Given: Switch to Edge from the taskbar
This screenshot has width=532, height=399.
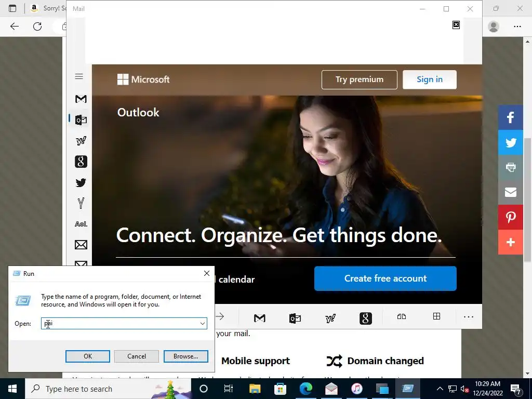Looking at the screenshot, I should point(305,389).
